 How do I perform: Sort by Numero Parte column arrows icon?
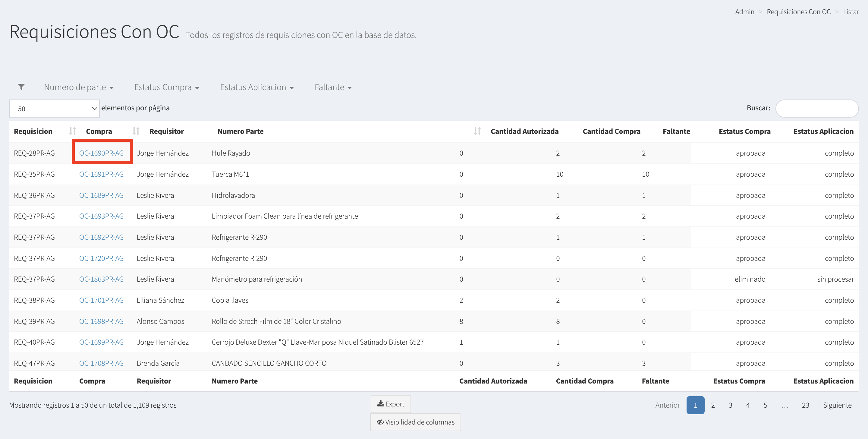[x=477, y=131]
